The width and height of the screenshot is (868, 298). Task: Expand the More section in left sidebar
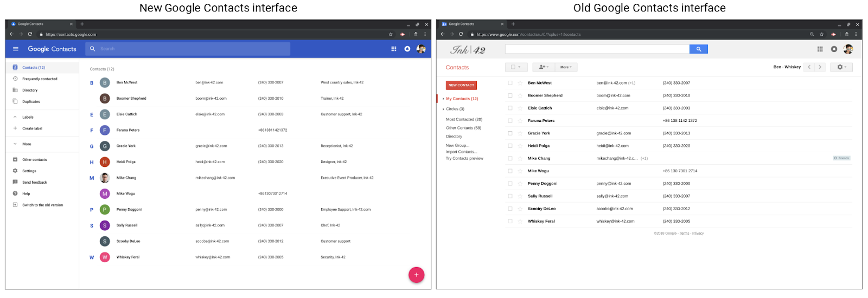coord(15,144)
